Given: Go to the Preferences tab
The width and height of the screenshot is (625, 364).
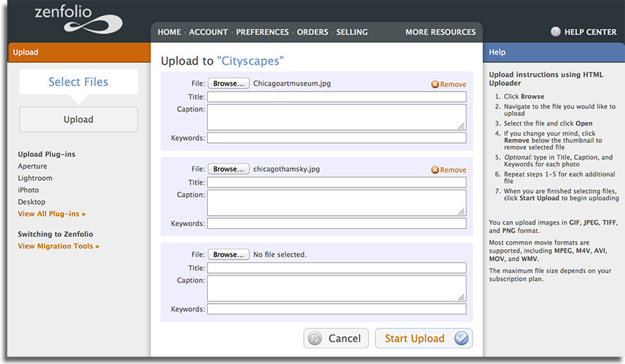Looking at the screenshot, I should click(x=262, y=32).
